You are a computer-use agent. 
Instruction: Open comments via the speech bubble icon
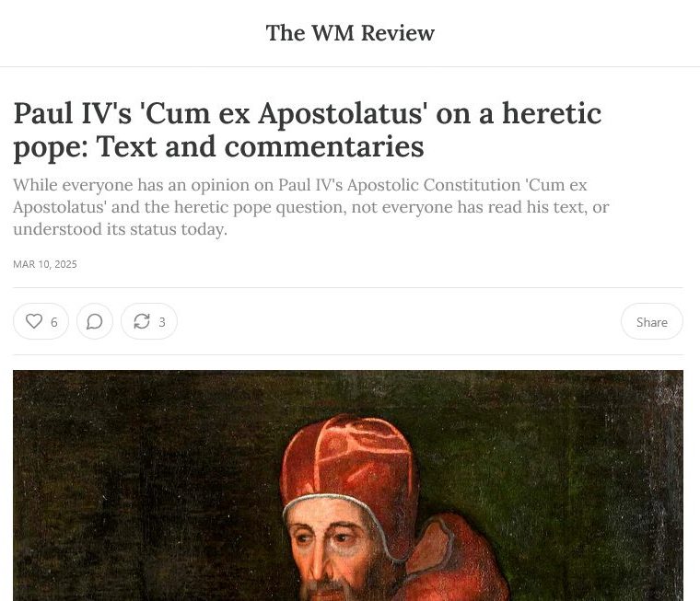[x=95, y=321]
